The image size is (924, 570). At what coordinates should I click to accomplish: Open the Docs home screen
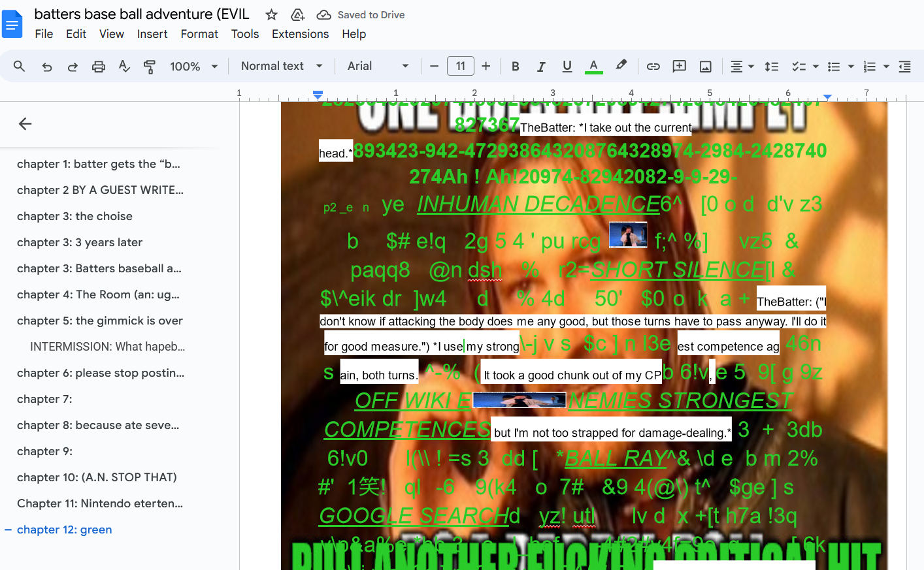point(12,23)
